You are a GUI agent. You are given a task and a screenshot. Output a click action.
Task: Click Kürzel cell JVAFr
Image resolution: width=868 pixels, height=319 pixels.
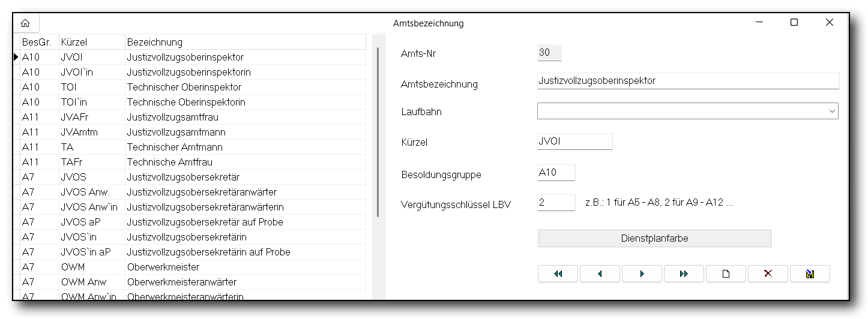click(x=91, y=117)
